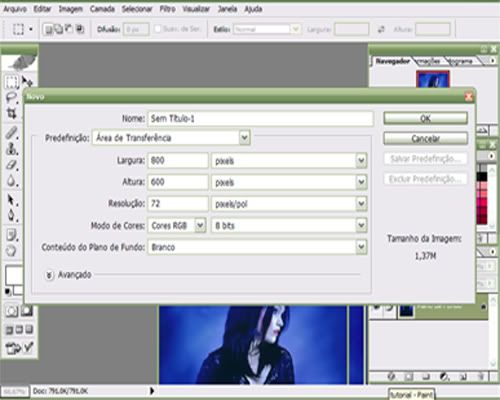Switch to the Navegador tab

(392, 61)
